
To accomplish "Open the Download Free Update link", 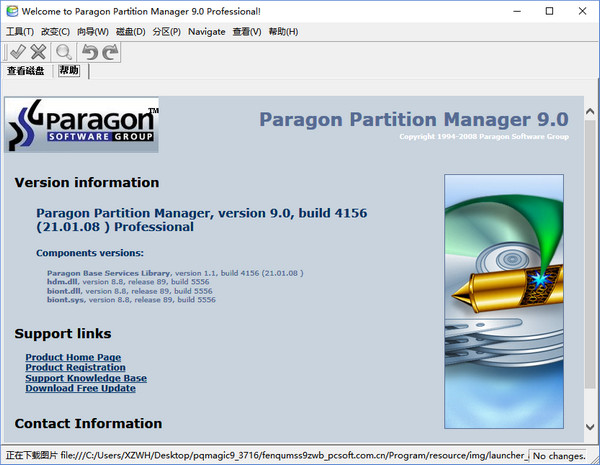I will pos(80,388).
